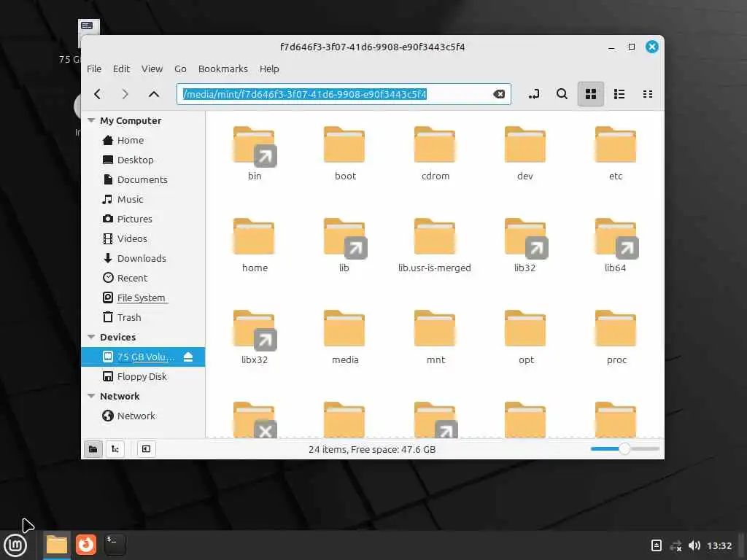Open the Edit menu
747x560 pixels.
pyautogui.click(x=121, y=69)
